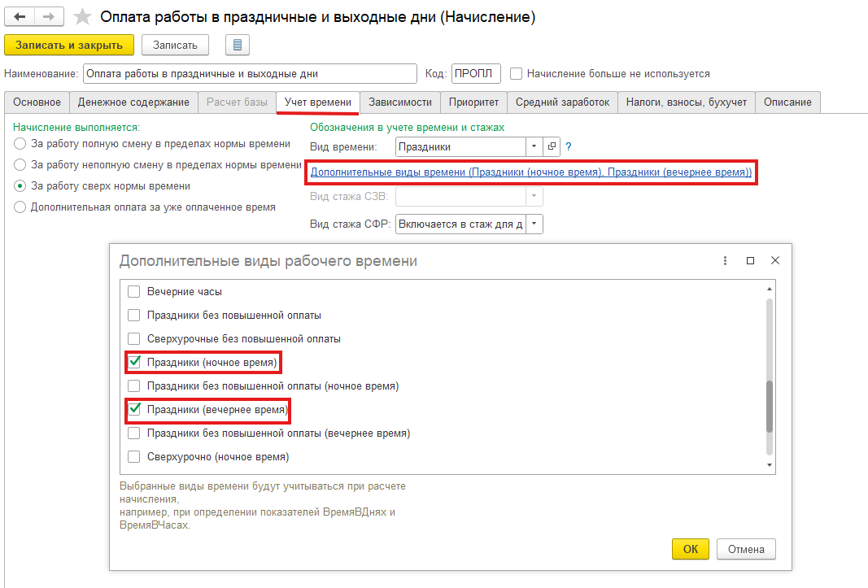
Task: Tick Начисление больше не используется checkbox
Action: tap(516, 74)
